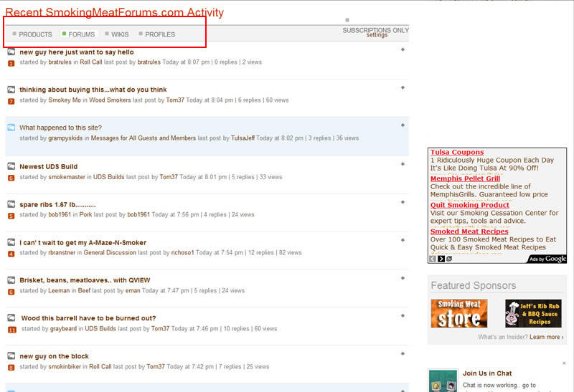The height and width of the screenshot is (392, 574).
Task: Expand the options arrow for 'I can't wait' thread
Action: 403,240
